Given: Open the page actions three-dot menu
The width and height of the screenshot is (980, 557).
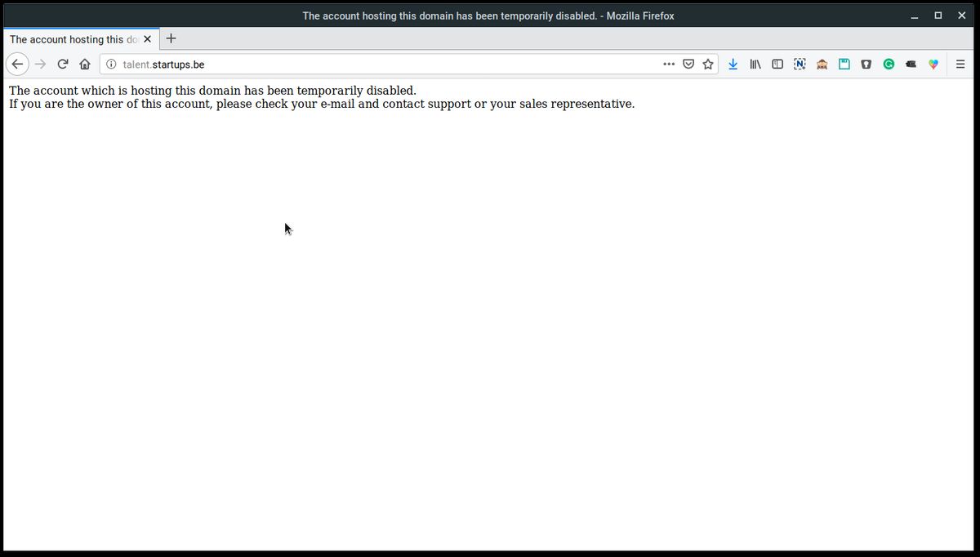Looking at the screenshot, I should tap(669, 64).
